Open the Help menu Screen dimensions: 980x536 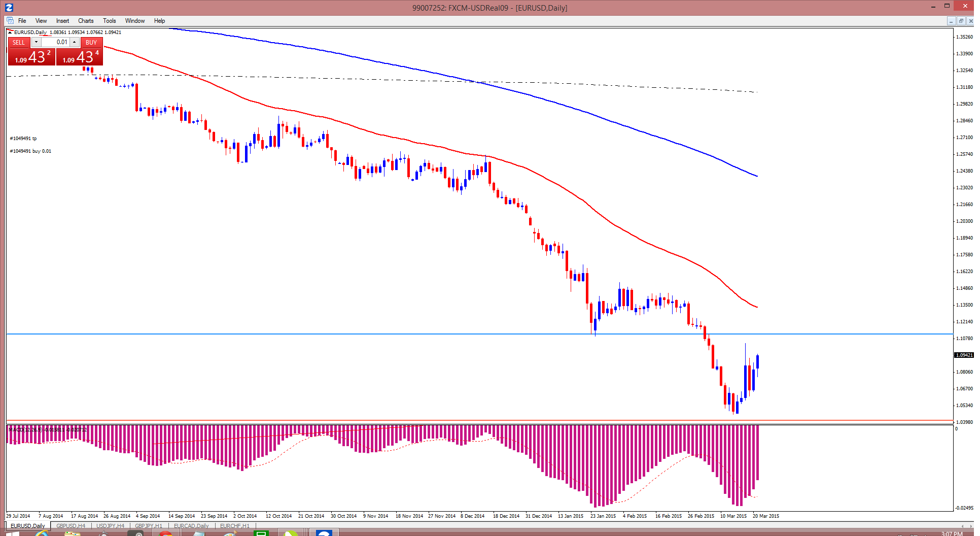[159, 21]
